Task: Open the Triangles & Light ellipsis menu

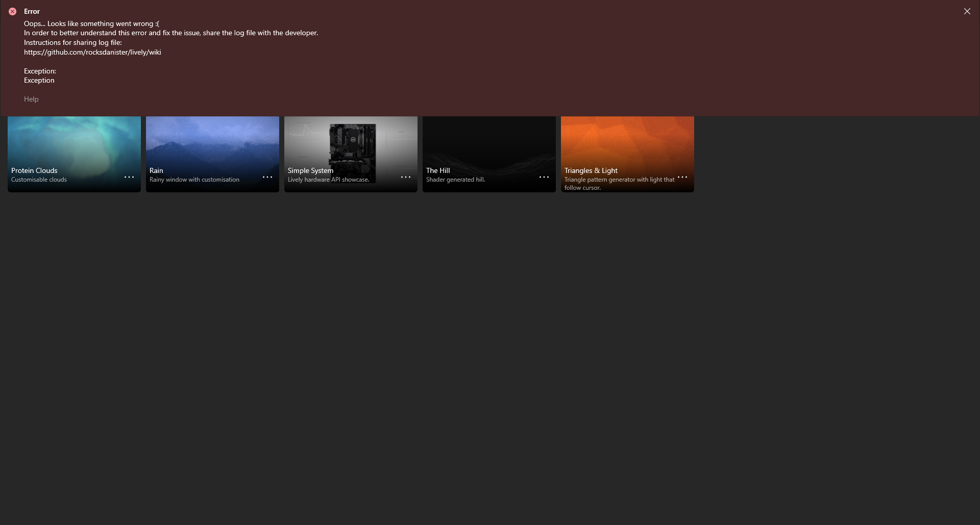Action: point(682,177)
